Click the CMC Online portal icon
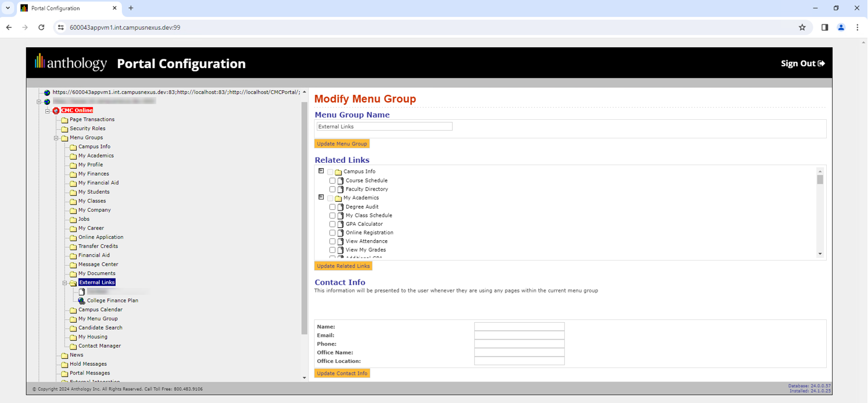The image size is (868, 403). (56, 110)
